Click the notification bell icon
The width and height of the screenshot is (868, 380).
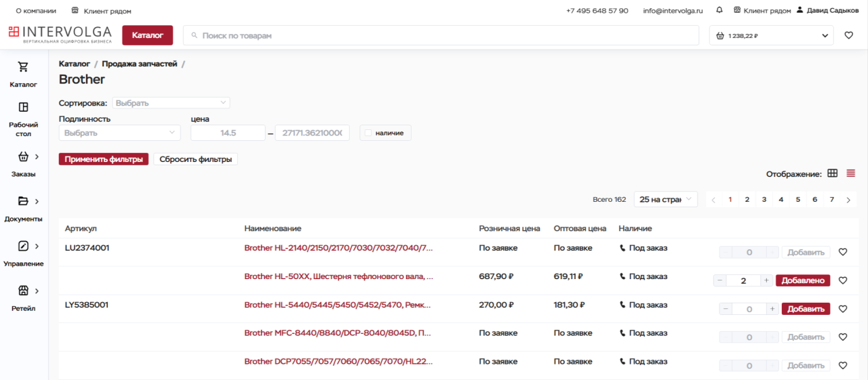click(x=719, y=11)
